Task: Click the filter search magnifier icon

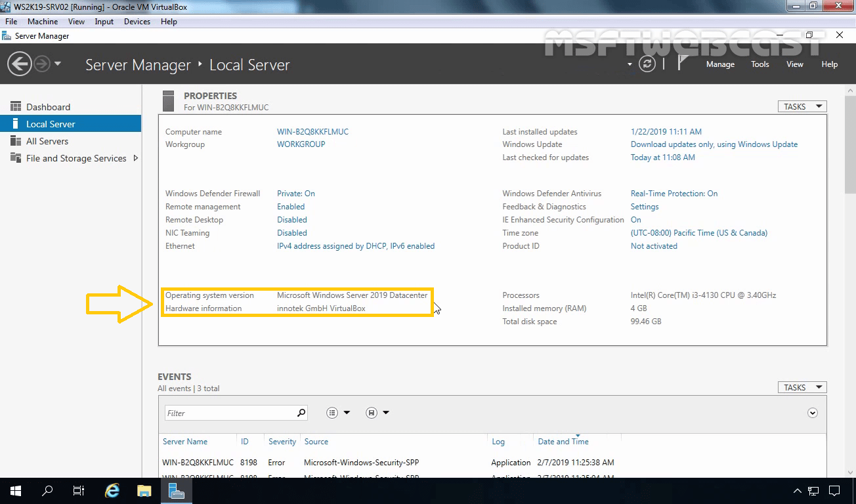Action: [x=301, y=413]
